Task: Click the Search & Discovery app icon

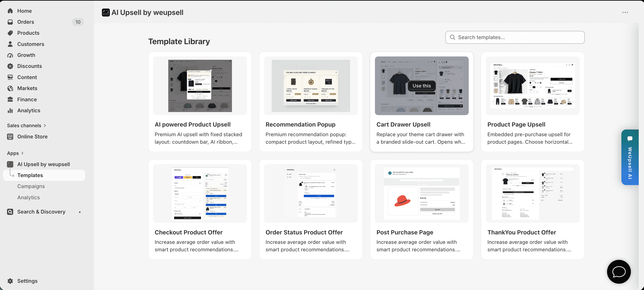Action: [x=10, y=212]
